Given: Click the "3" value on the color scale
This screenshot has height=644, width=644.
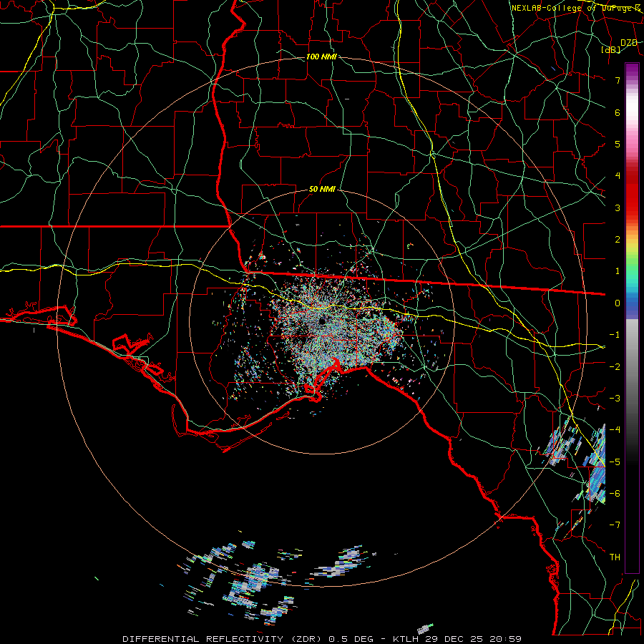Looking at the screenshot, I should tap(618, 208).
